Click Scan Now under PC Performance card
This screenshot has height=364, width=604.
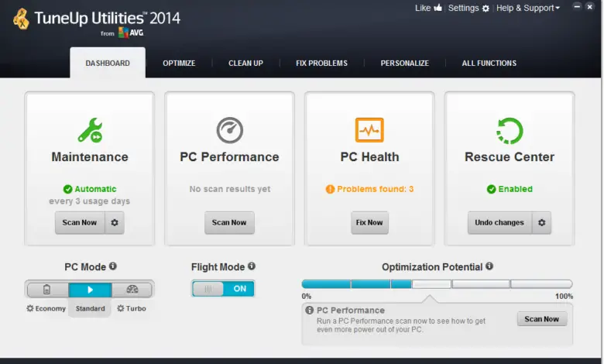pos(229,222)
